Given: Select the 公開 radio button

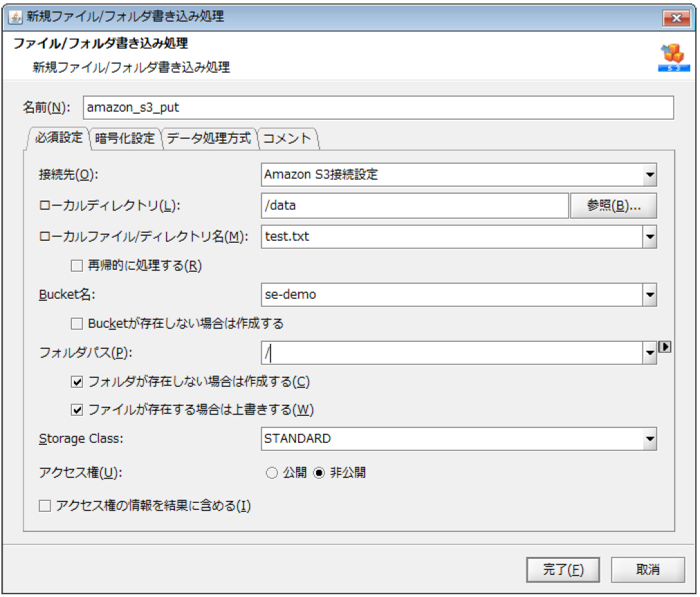Looking at the screenshot, I should tap(271, 473).
